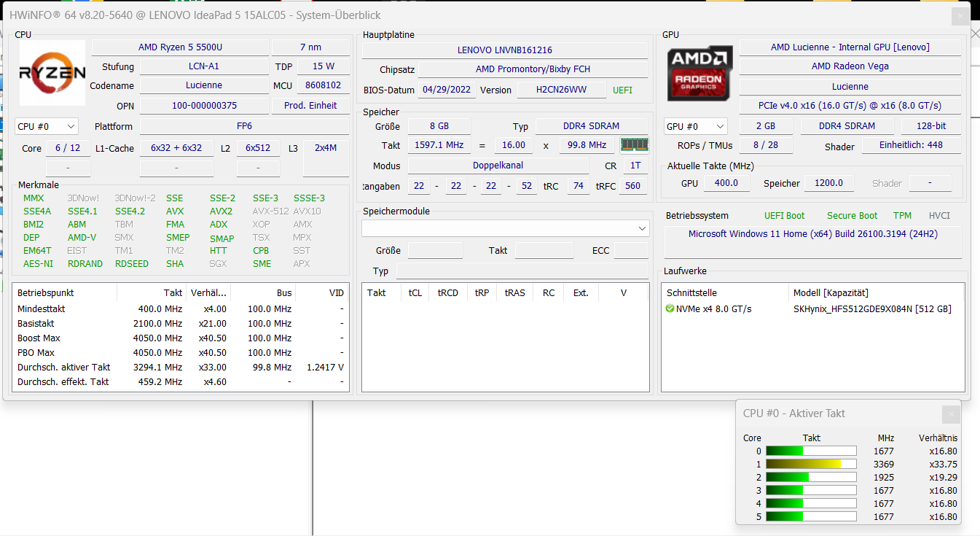Close the HWiNFO System-Überblick window

961,16
